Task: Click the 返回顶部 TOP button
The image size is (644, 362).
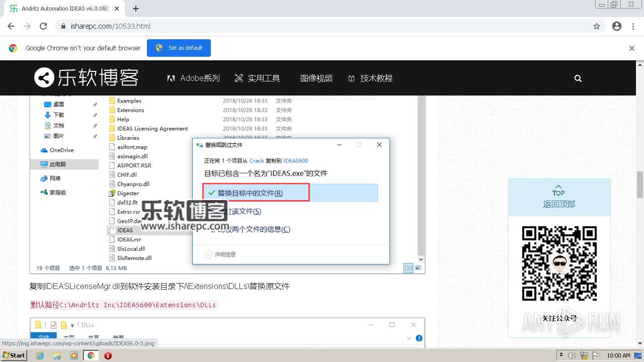Action: (559, 197)
